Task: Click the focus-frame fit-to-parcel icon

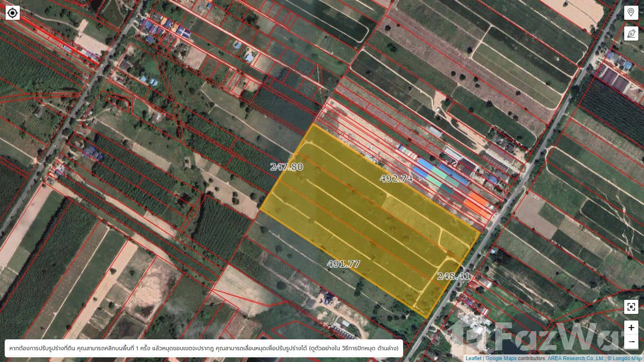Action: coord(631,307)
